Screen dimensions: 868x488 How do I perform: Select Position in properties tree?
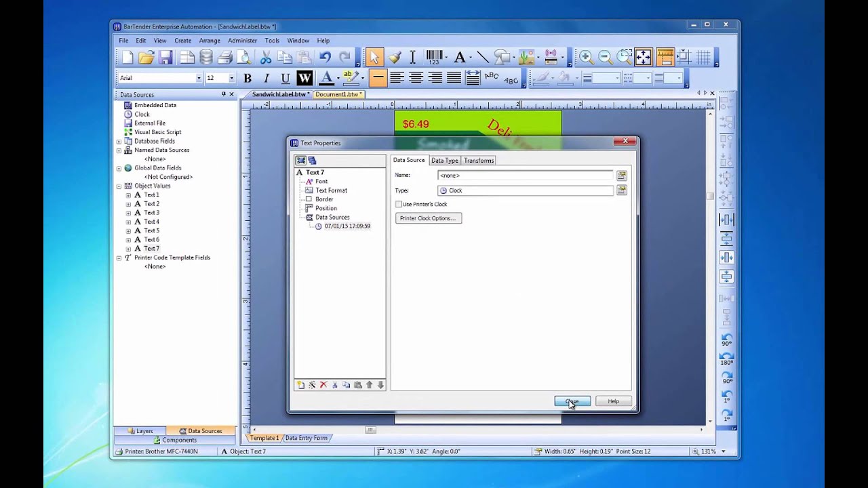(325, 208)
